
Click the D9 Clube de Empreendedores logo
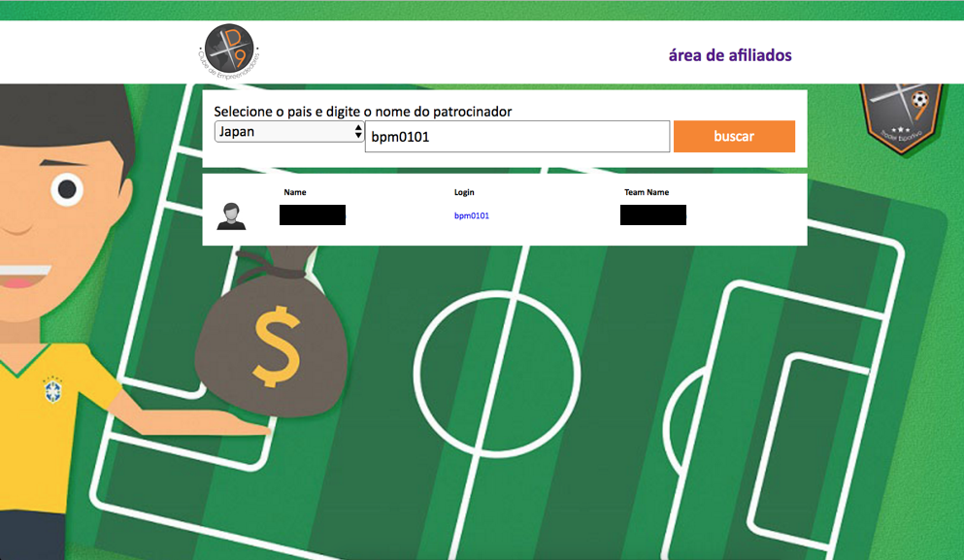pos(229,51)
